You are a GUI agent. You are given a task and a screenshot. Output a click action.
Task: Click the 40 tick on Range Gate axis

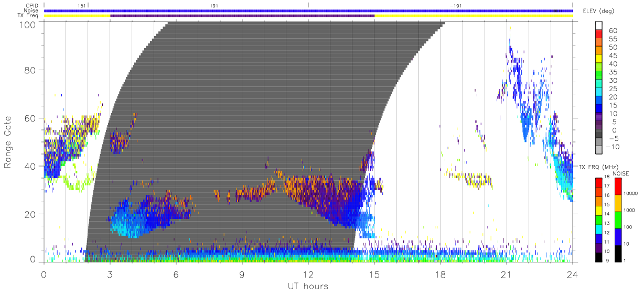coord(30,166)
